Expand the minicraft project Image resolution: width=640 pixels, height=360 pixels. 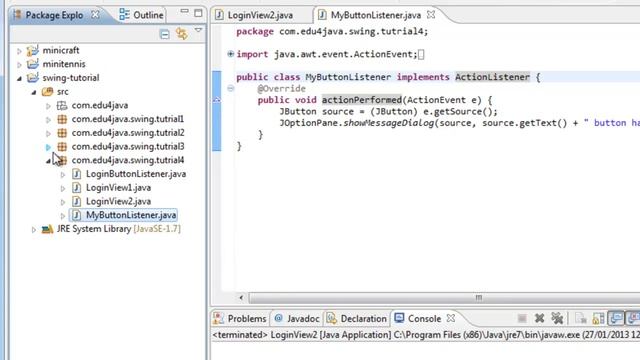click(19, 51)
